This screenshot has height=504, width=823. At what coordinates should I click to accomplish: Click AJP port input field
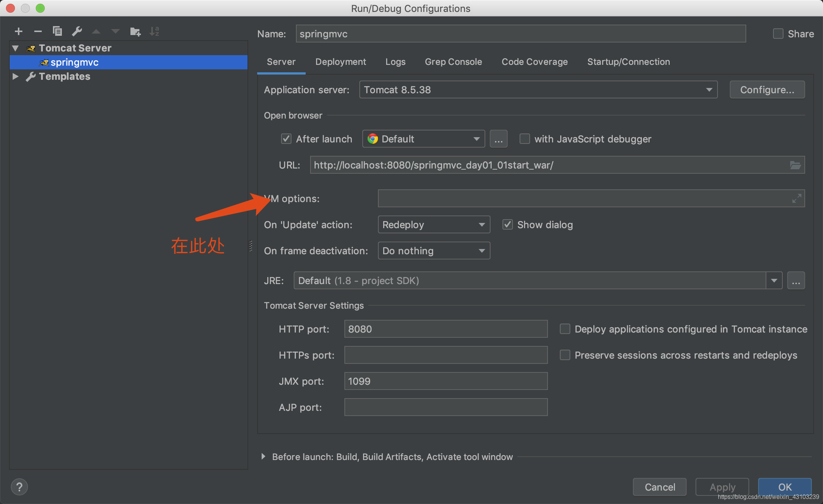[x=446, y=407]
